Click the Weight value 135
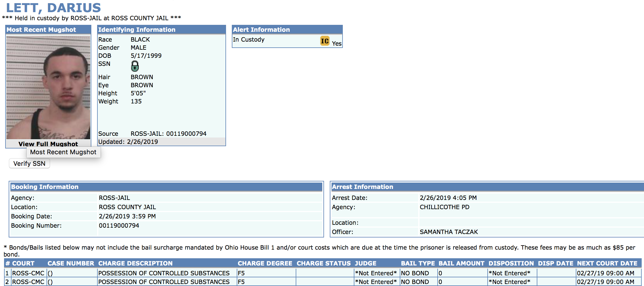 [136, 101]
